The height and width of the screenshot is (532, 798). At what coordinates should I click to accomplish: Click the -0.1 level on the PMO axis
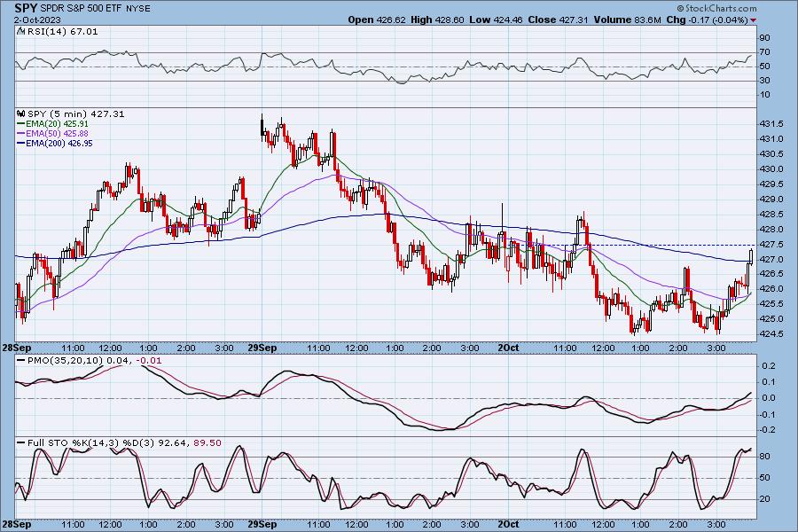pos(768,414)
